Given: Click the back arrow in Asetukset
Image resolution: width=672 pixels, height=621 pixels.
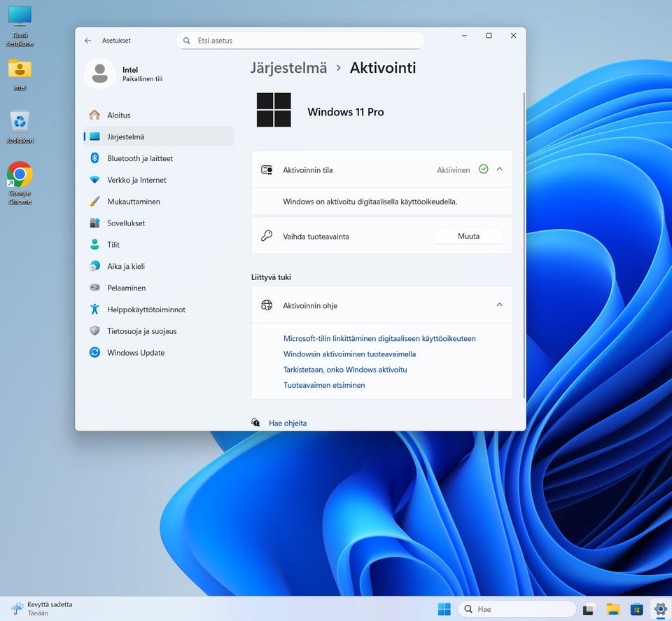Looking at the screenshot, I should click(x=87, y=41).
